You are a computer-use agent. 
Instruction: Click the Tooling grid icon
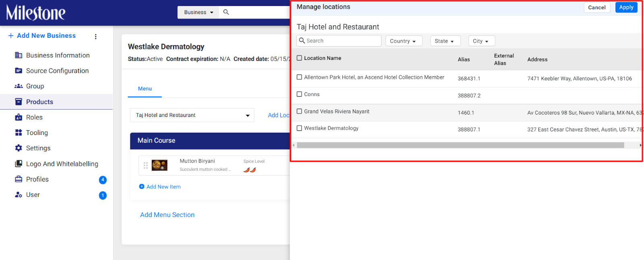click(x=19, y=133)
